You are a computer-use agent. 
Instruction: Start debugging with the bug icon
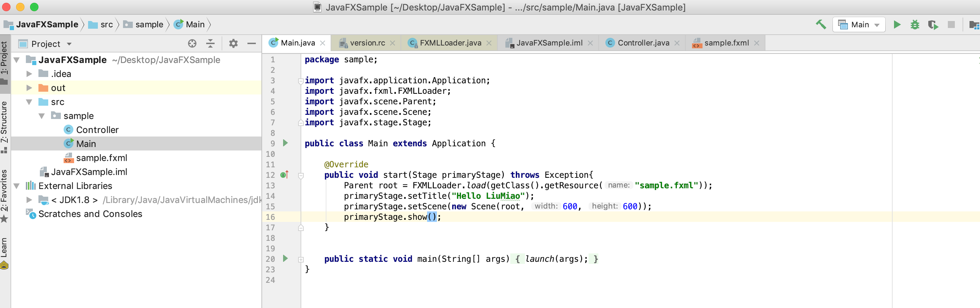pyautogui.click(x=915, y=25)
